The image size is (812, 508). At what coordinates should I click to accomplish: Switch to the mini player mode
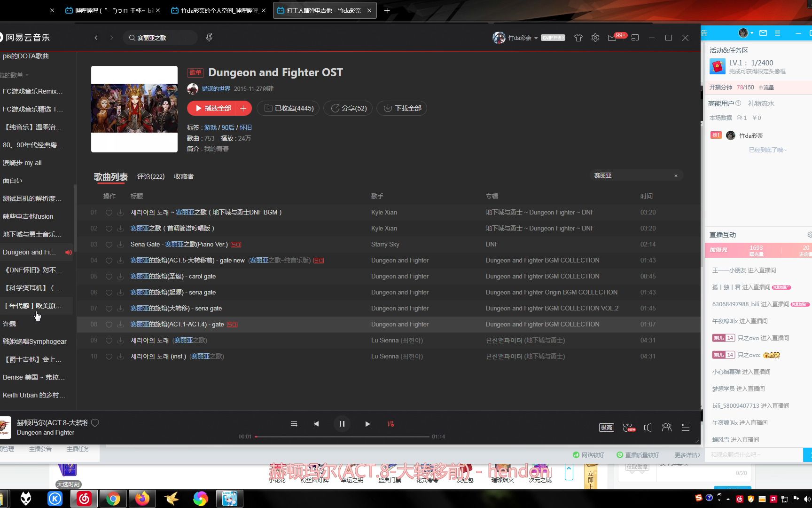coord(635,38)
